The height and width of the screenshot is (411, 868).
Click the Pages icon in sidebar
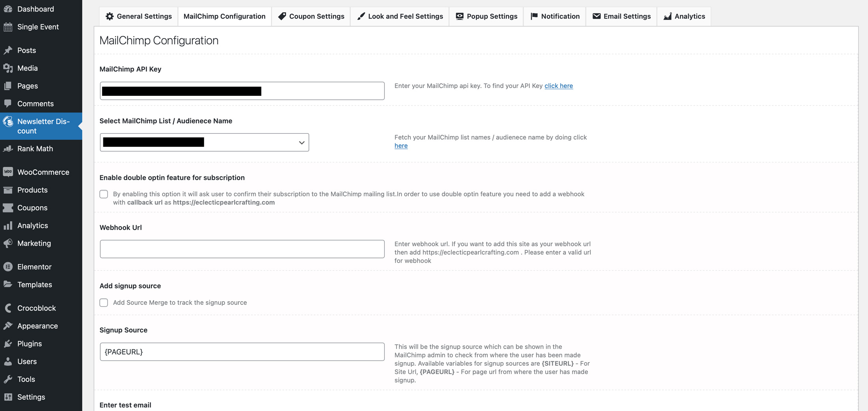tap(8, 86)
